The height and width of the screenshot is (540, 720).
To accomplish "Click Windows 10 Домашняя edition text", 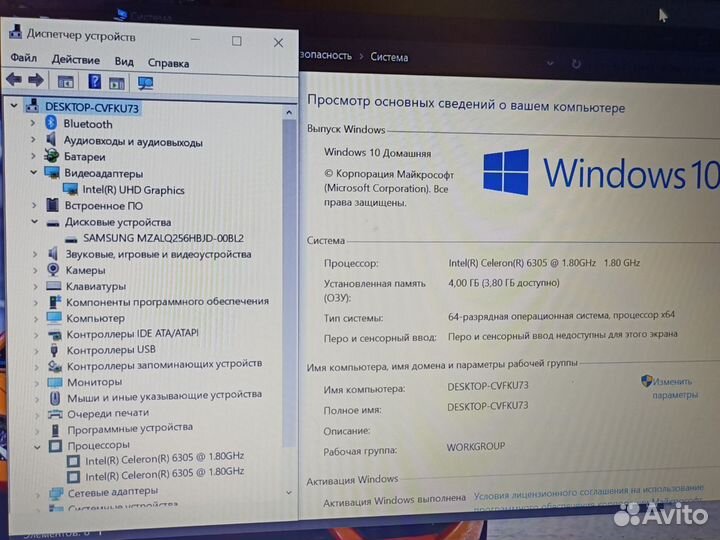I will [x=377, y=153].
